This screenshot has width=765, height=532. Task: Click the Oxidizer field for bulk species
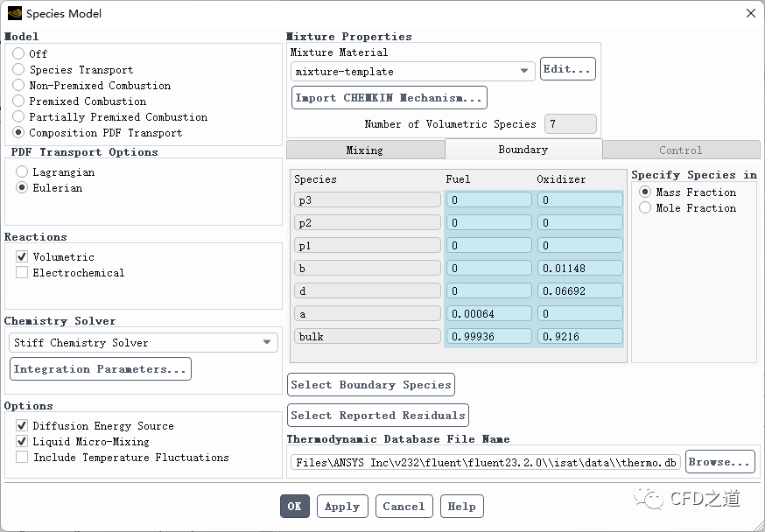pos(579,336)
